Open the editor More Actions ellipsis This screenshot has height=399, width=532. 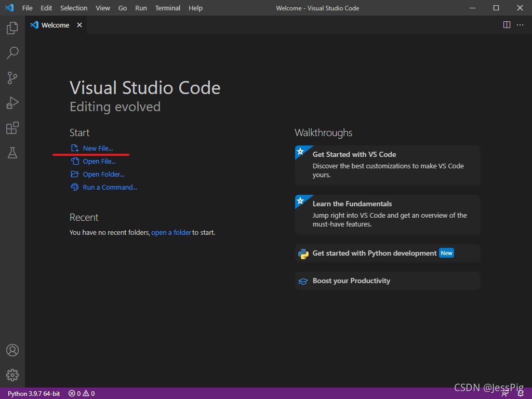click(520, 25)
